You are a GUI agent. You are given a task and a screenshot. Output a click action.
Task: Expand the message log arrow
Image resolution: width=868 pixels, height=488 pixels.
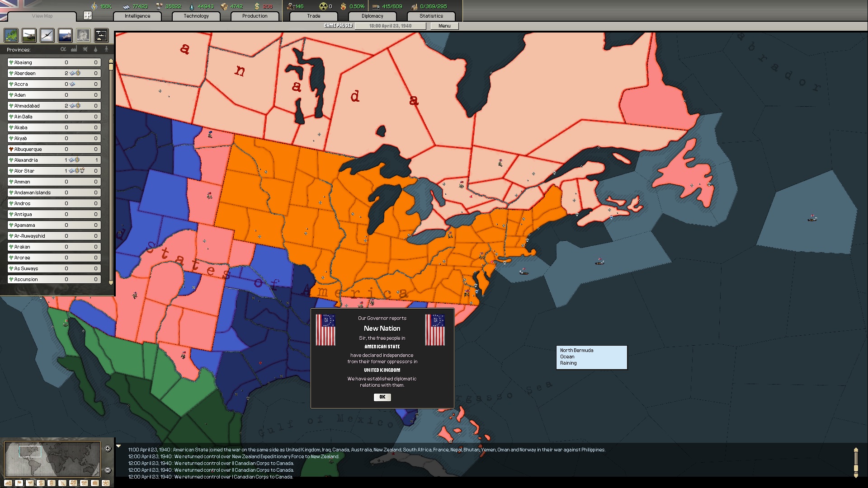pos(118,446)
